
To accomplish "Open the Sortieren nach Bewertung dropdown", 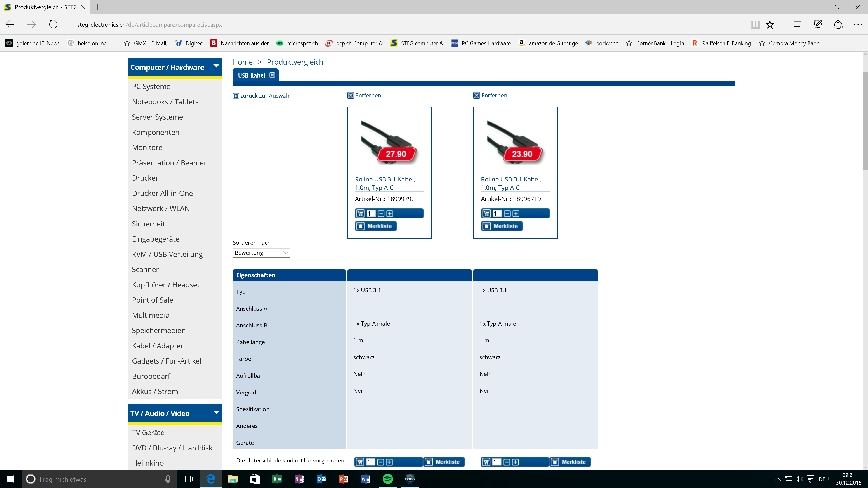I will click(x=261, y=253).
